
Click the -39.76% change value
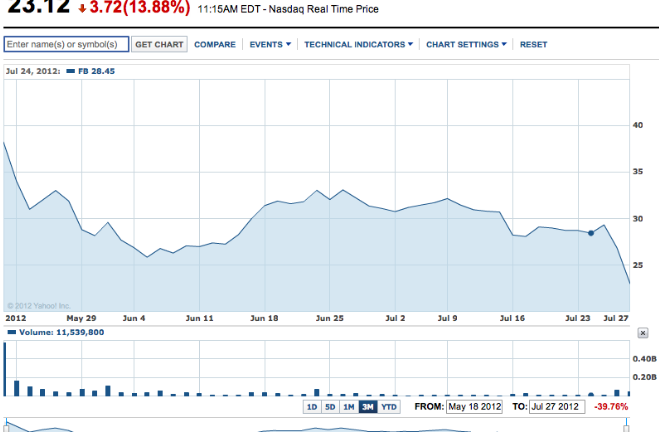pyautogui.click(x=611, y=407)
